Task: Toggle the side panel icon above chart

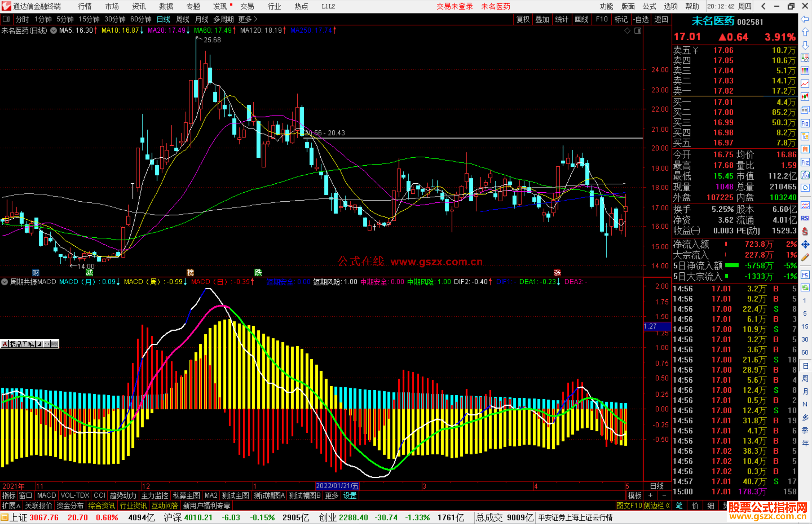Action: (638, 30)
